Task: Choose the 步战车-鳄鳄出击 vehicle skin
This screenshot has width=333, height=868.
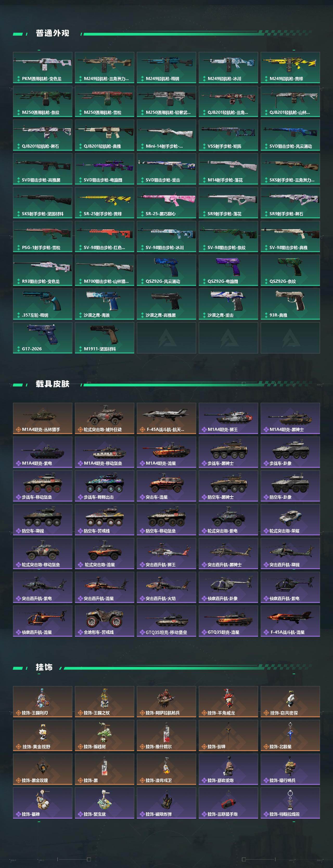Action: tap(105, 486)
